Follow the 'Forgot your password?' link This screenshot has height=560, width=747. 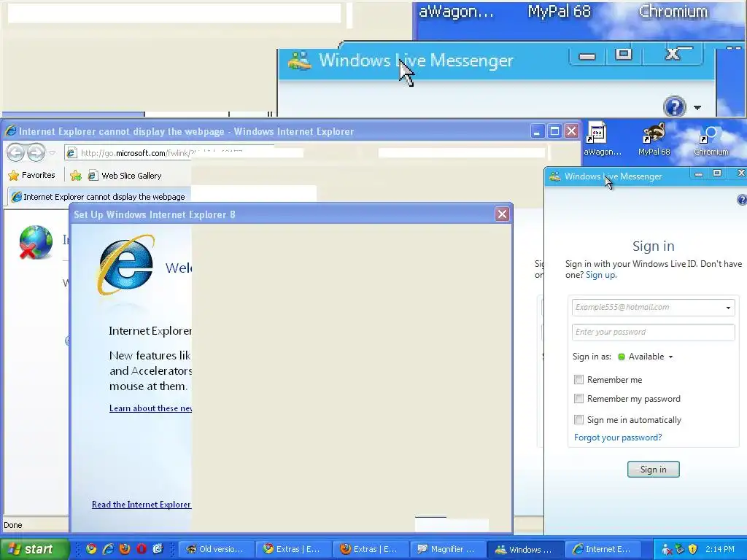(x=618, y=437)
